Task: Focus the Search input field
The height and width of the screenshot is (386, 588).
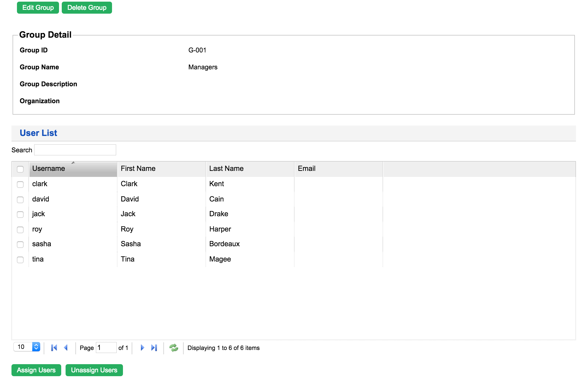Action: (75, 150)
